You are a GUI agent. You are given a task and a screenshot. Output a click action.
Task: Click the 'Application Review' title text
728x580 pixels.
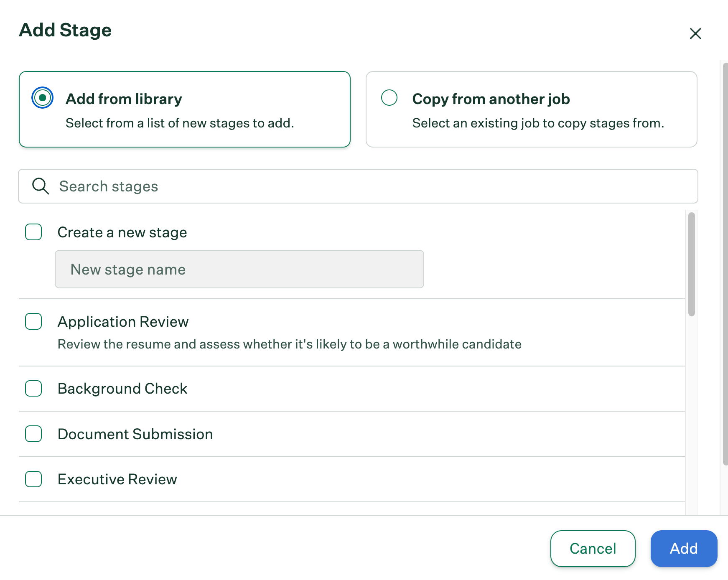[x=123, y=322]
